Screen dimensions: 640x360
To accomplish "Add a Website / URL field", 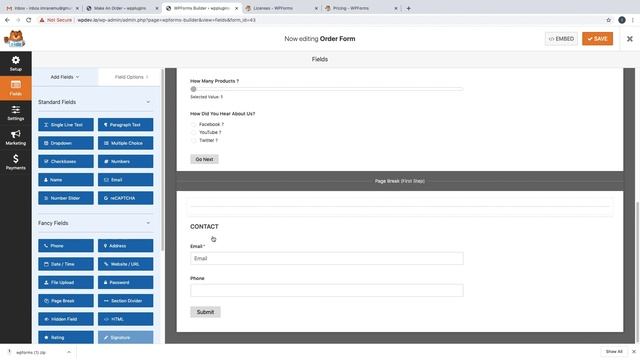I will click(125, 264).
